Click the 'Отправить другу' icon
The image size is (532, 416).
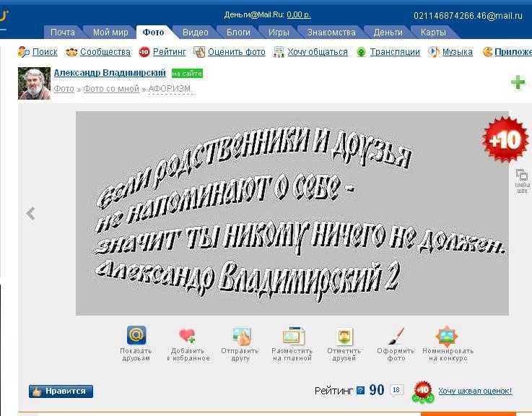[x=240, y=337]
